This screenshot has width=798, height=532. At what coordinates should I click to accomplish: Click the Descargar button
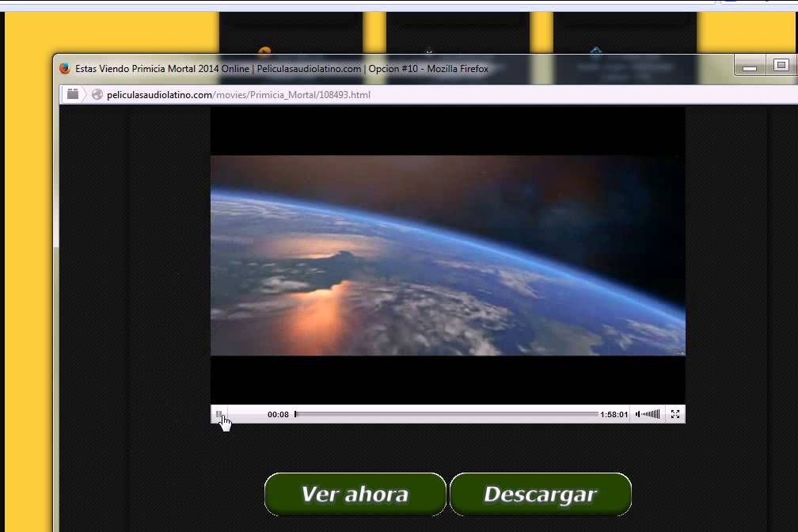pyautogui.click(x=541, y=494)
